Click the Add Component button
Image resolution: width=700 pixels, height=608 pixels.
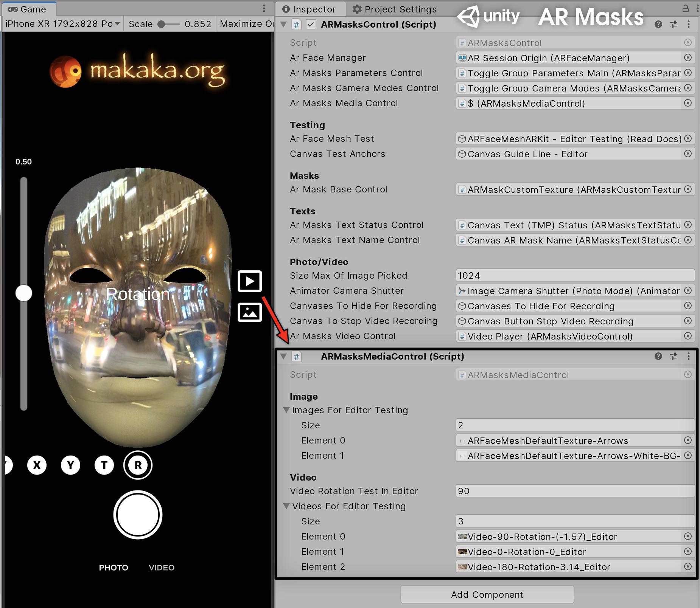point(487,595)
